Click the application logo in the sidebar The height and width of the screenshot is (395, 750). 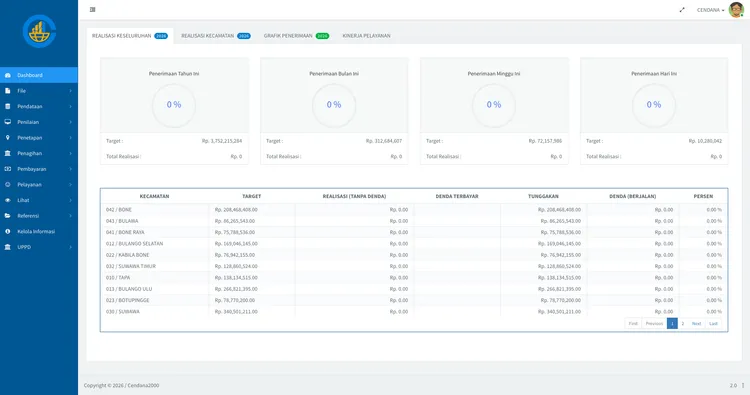pyautogui.click(x=39, y=32)
